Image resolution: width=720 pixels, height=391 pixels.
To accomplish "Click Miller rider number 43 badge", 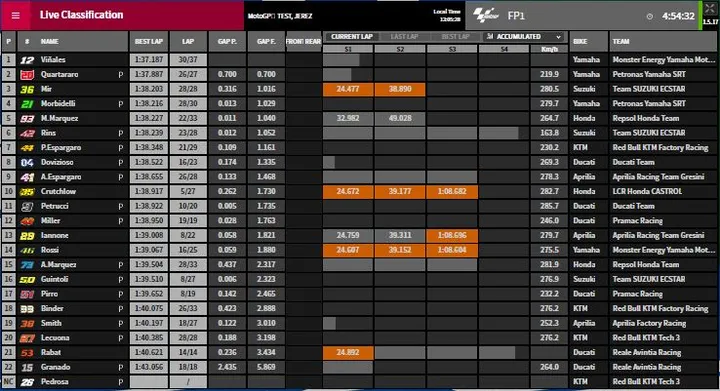I will (x=27, y=221).
